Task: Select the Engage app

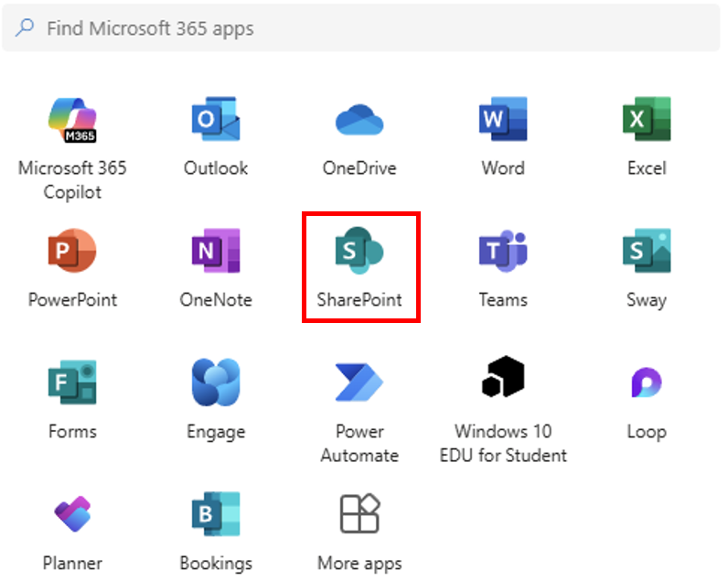Action: click(216, 382)
